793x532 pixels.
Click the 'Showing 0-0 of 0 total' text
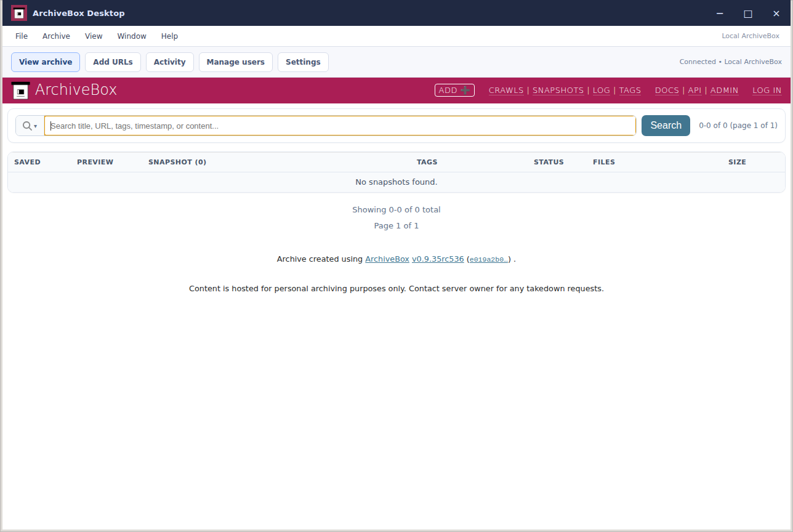click(396, 210)
